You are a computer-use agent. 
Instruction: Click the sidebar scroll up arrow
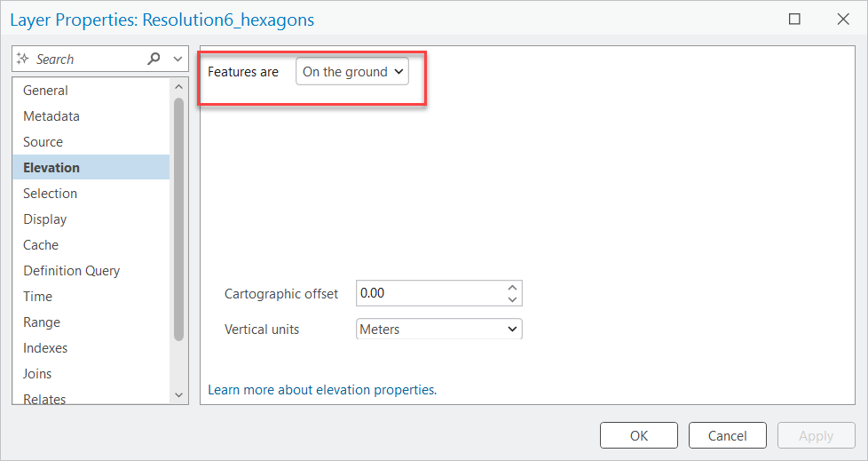pyautogui.click(x=178, y=86)
